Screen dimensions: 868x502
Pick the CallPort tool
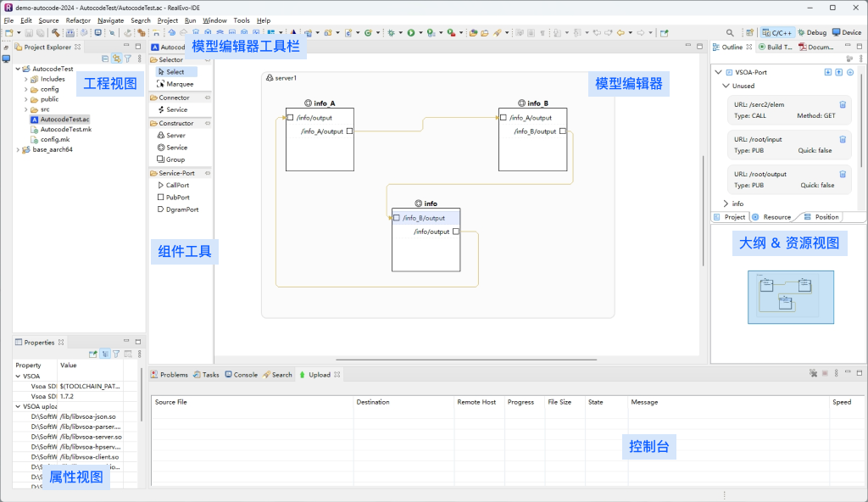click(x=173, y=185)
